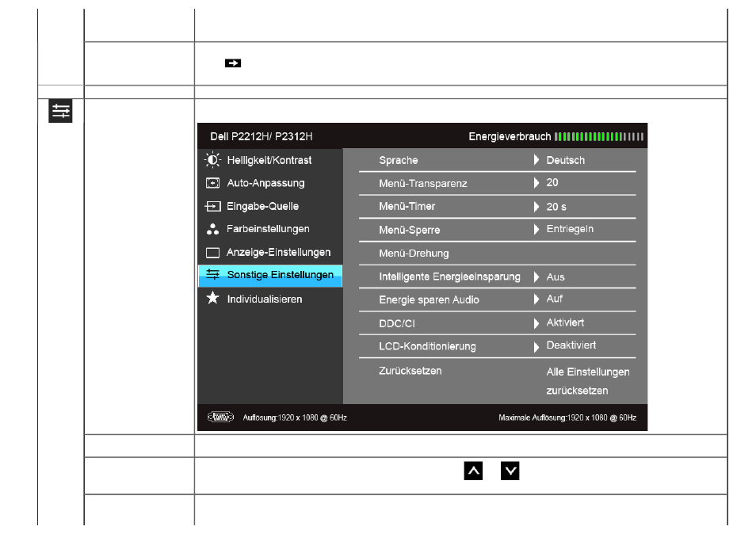Click the Maximale Auflösung text

(x=567, y=418)
